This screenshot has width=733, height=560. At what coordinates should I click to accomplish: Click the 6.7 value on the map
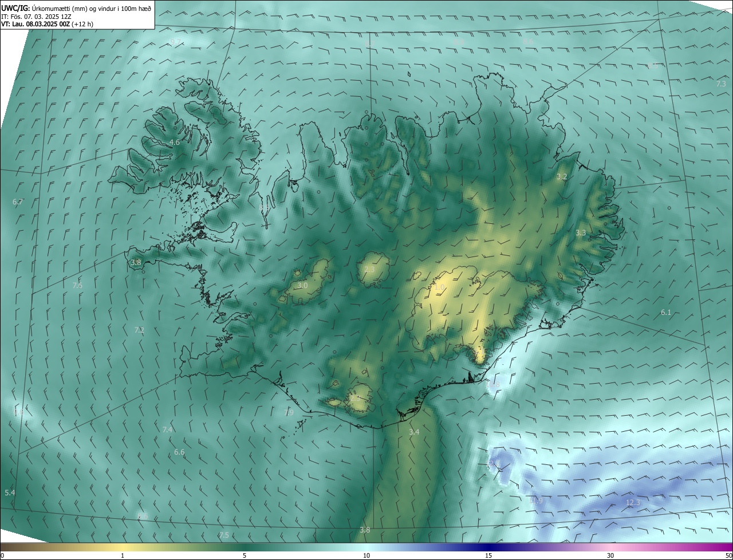click(x=18, y=202)
